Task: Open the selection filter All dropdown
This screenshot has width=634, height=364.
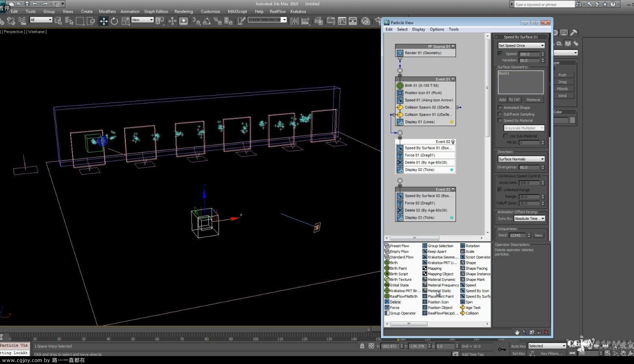Action: [x=41, y=20]
